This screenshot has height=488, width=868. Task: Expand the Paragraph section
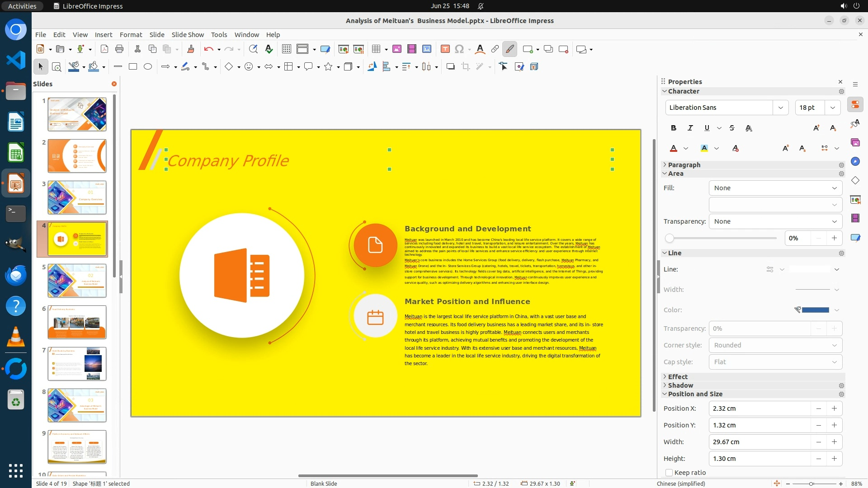click(x=684, y=165)
